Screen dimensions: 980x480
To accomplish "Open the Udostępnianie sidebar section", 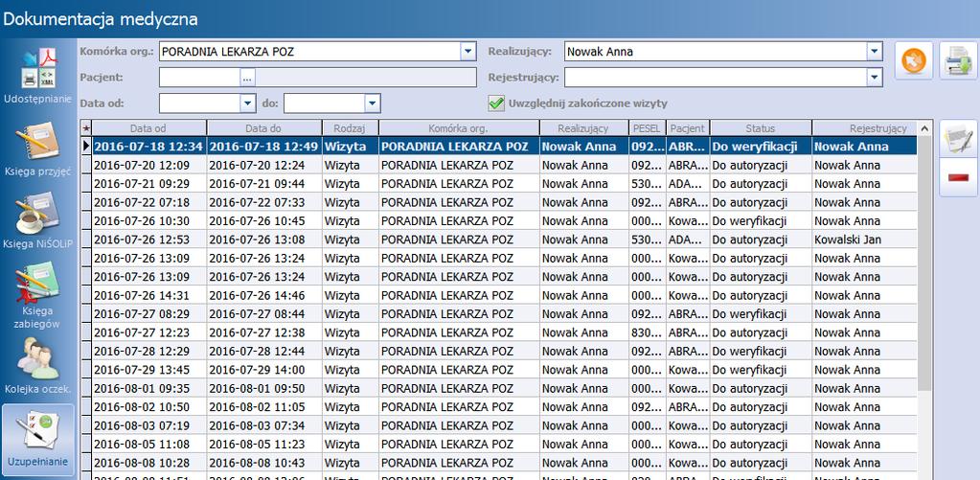I will [x=38, y=74].
